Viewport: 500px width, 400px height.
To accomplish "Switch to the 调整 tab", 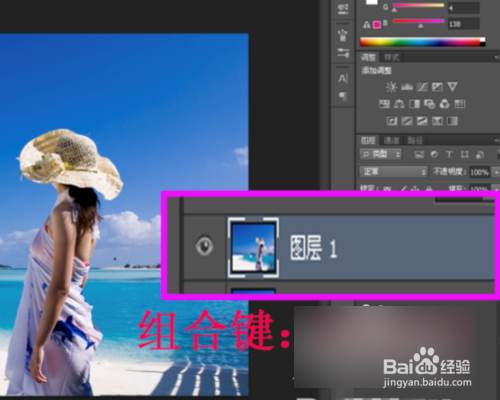I will pyautogui.click(x=368, y=57).
